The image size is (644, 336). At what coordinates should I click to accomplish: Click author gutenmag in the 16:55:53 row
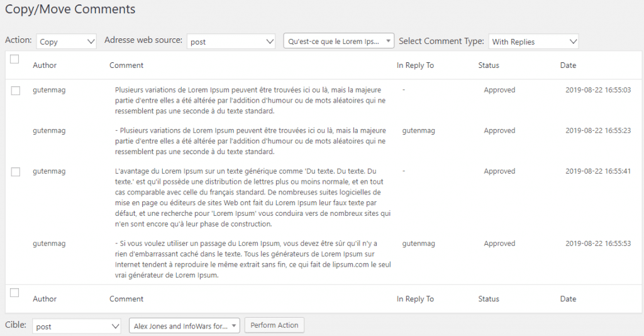(x=49, y=244)
